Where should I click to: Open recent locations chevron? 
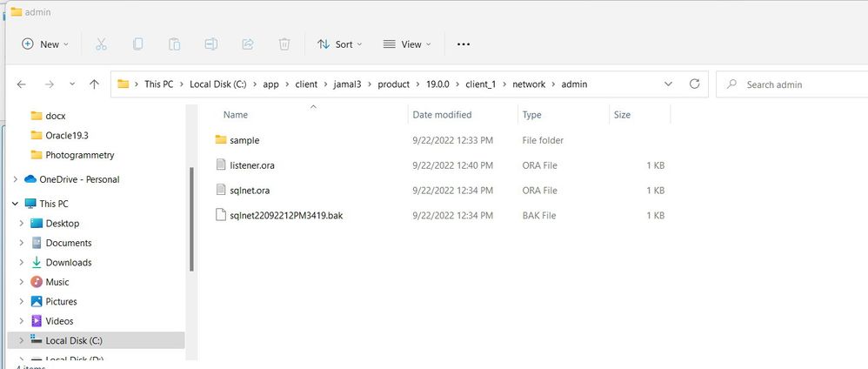point(72,84)
